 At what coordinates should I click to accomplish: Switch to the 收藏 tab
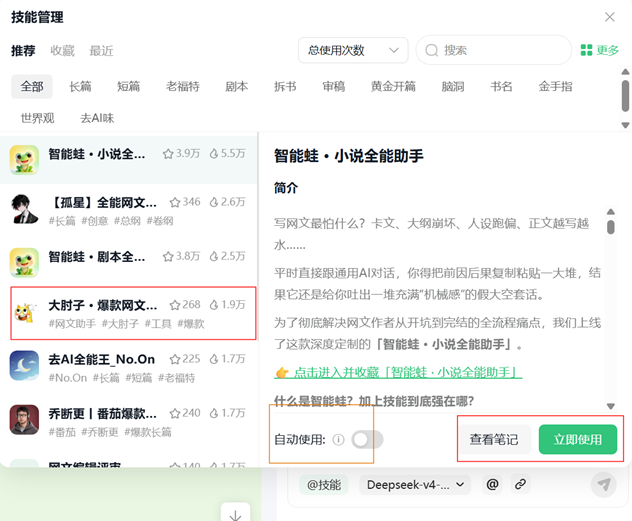[x=62, y=51]
